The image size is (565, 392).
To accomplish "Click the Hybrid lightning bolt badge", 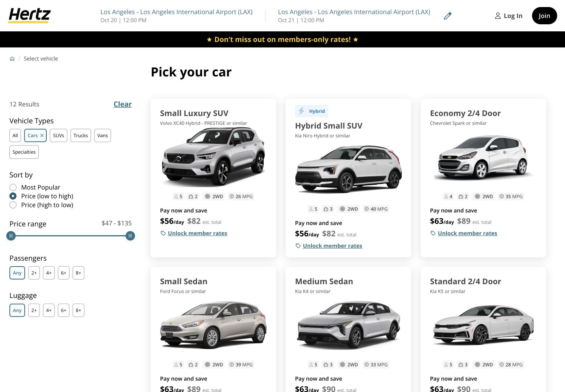I will [312, 111].
